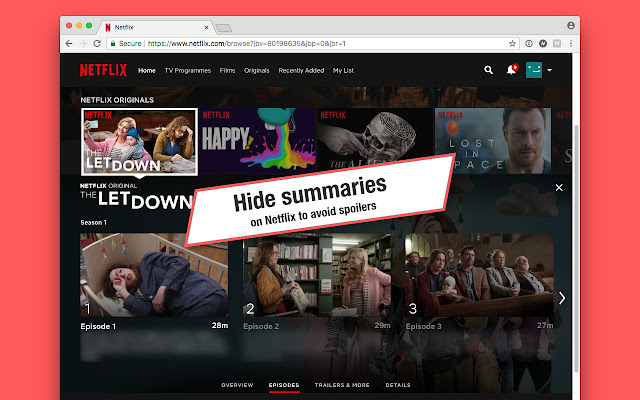This screenshot has width=640, height=400.
Task: Close the Netflix browser tab
Action: [207, 27]
